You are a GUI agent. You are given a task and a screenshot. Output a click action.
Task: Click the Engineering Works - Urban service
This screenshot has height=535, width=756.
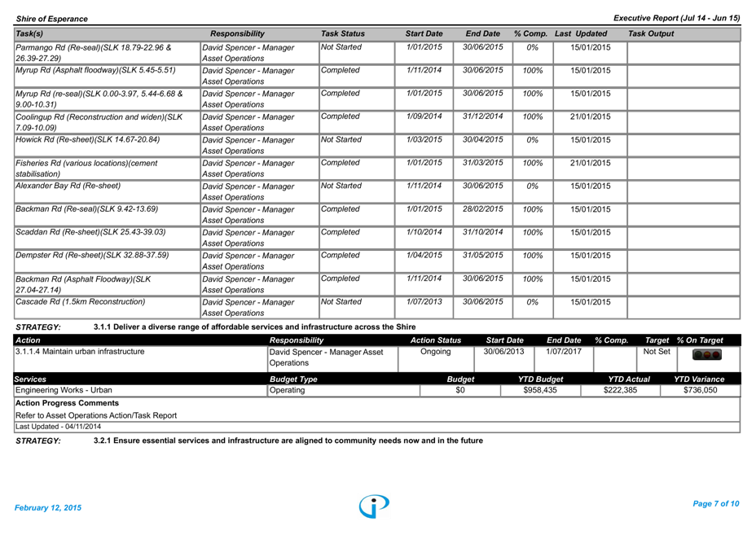pos(64,390)
